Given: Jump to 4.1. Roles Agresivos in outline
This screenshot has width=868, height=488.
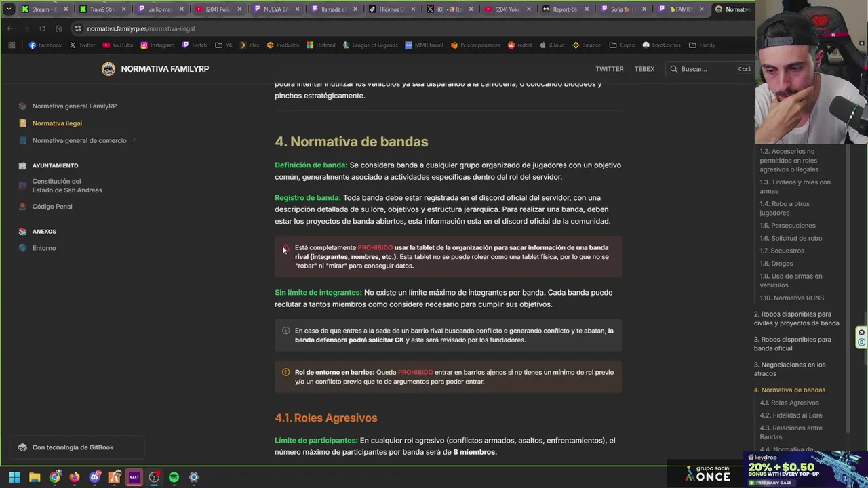Looking at the screenshot, I should tap(789, 403).
